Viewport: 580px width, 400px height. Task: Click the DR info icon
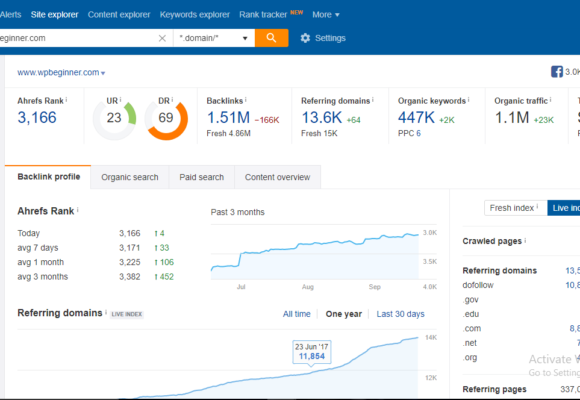(x=172, y=100)
